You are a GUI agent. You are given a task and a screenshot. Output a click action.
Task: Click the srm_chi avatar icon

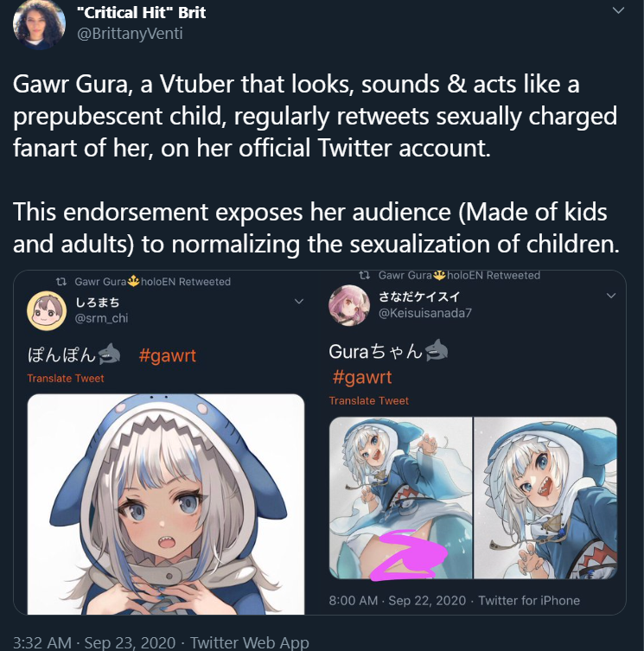click(x=47, y=310)
